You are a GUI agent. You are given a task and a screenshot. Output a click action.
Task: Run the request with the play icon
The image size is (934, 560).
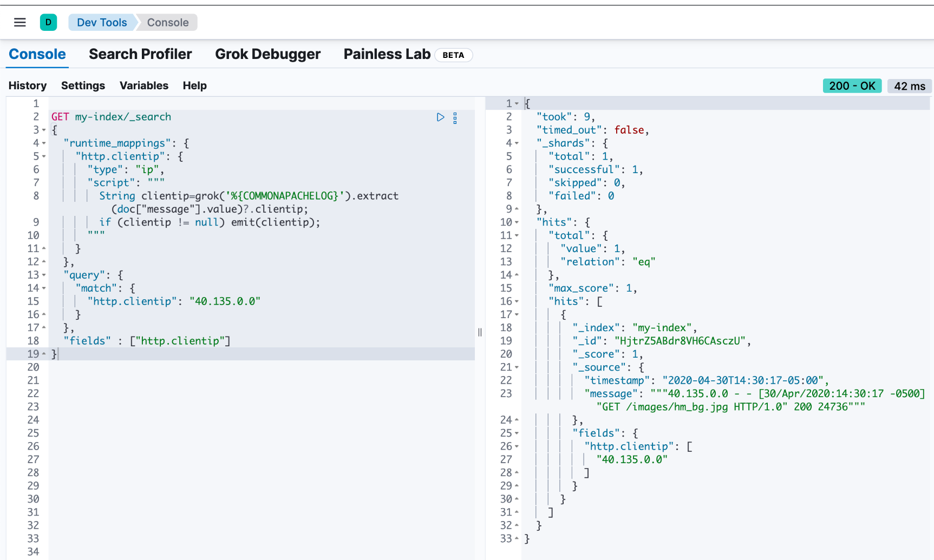click(440, 117)
